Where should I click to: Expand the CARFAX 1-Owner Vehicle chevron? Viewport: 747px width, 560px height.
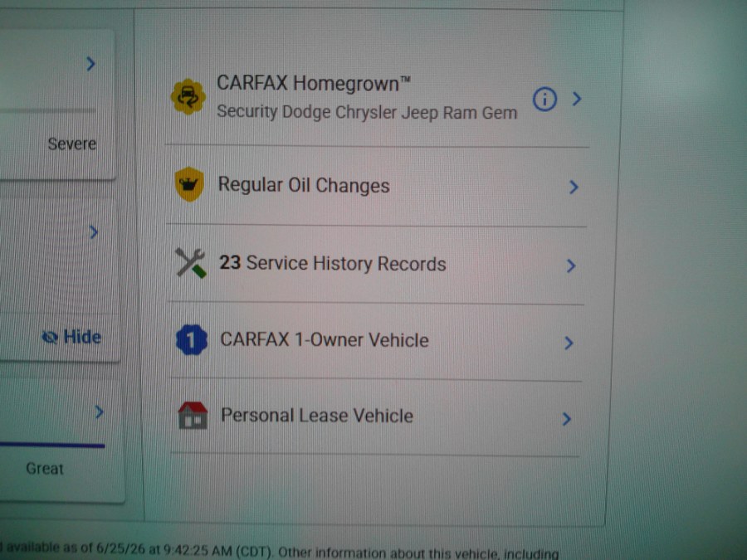569,343
